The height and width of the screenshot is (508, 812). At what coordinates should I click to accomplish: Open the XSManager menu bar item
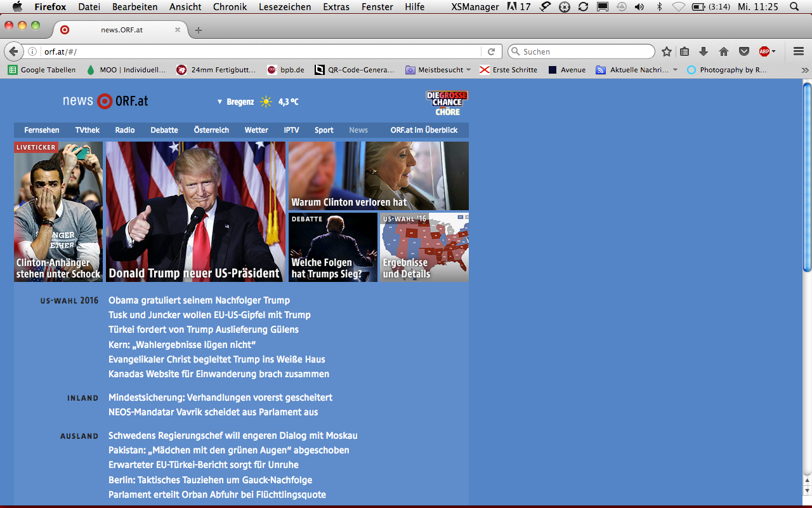pyautogui.click(x=475, y=7)
